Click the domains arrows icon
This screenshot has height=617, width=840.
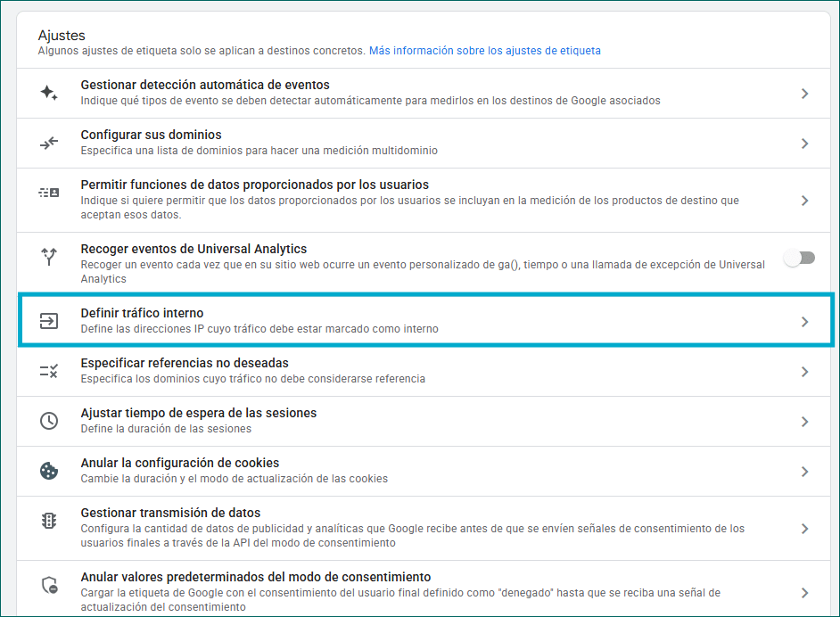coord(49,143)
